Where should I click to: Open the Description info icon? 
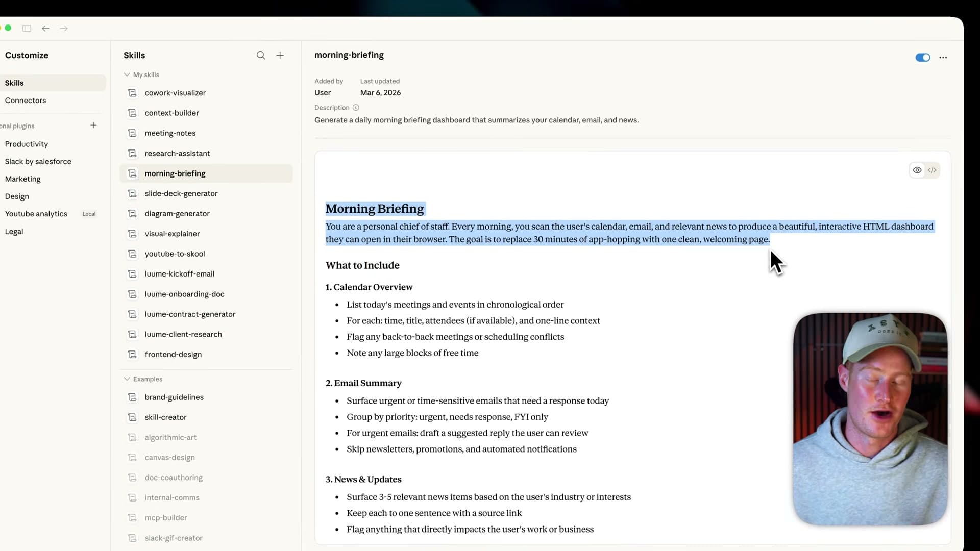pyautogui.click(x=356, y=108)
